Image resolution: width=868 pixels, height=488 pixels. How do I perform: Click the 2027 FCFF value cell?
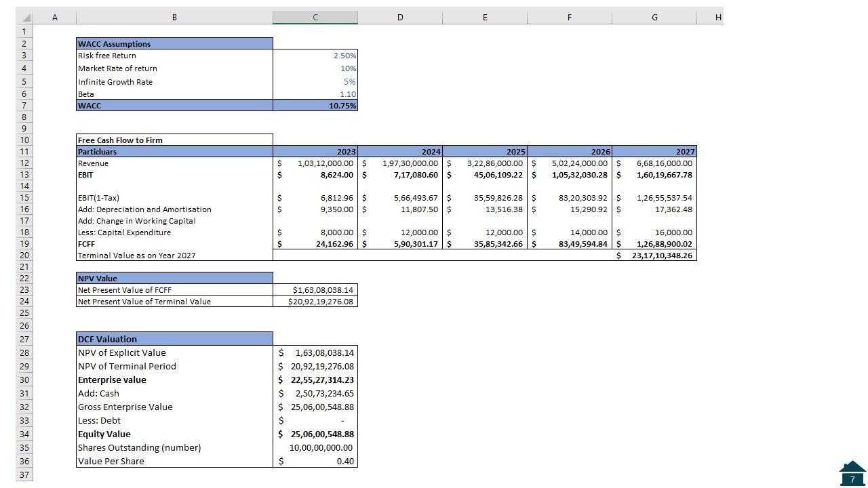coord(654,244)
